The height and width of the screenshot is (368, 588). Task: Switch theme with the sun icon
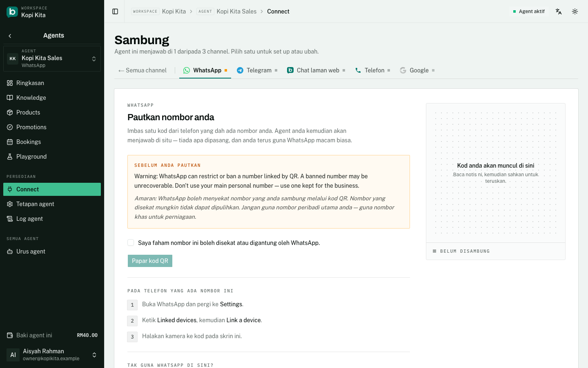pos(575,11)
